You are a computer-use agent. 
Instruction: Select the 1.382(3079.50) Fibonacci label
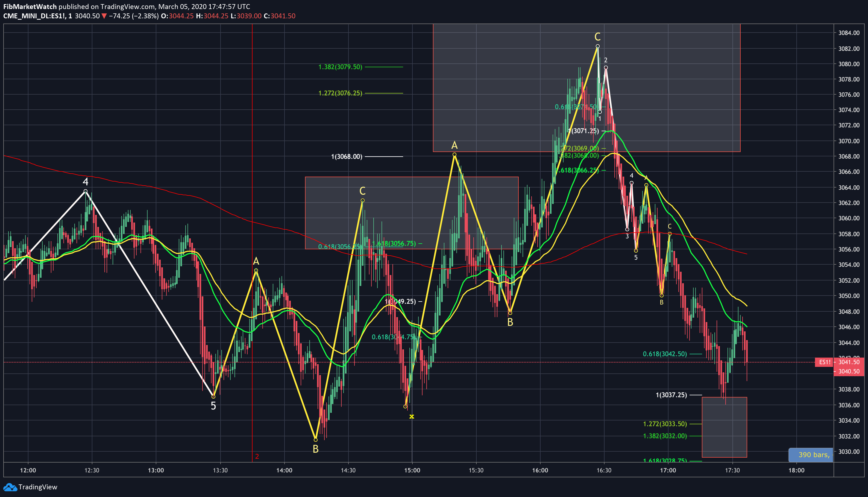340,67
